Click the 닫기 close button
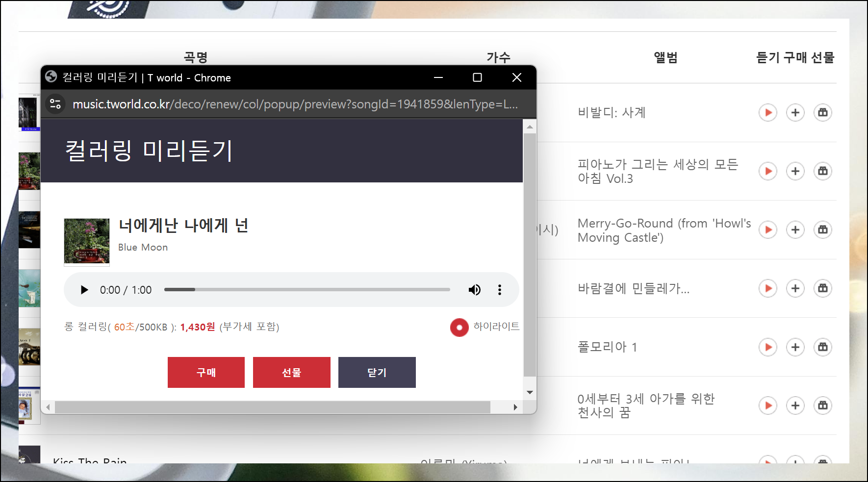This screenshot has width=868, height=482. click(x=377, y=372)
